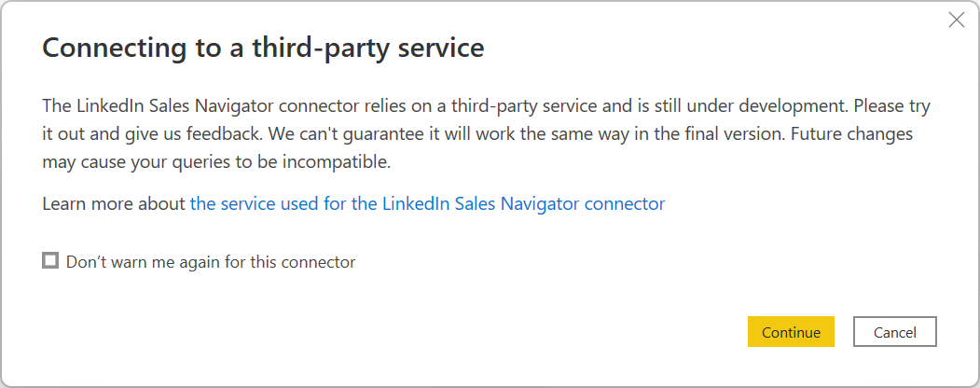The width and height of the screenshot is (980, 388).
Task: Tick the small square box before the warning option
Action: (x=50, y=261)
